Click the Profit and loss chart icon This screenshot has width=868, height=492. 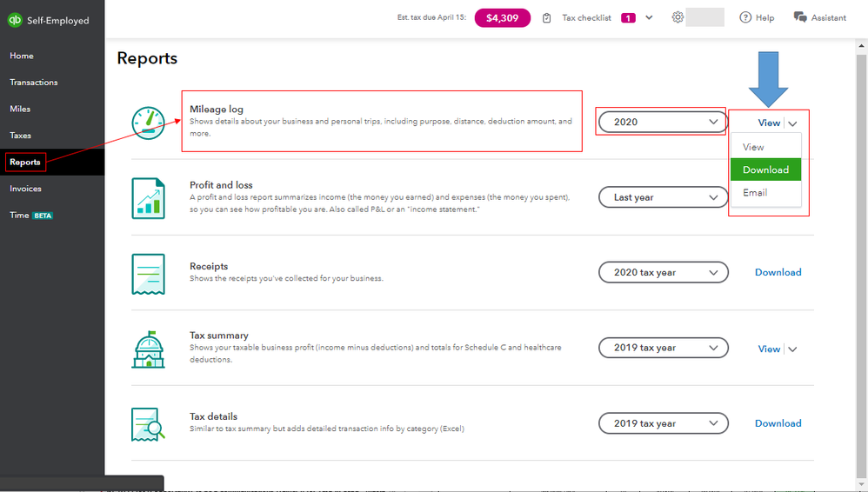click(x=148, y=198)
